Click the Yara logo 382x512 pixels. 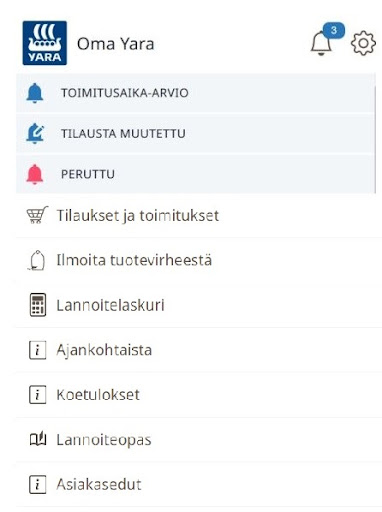(x=45, y=43)
